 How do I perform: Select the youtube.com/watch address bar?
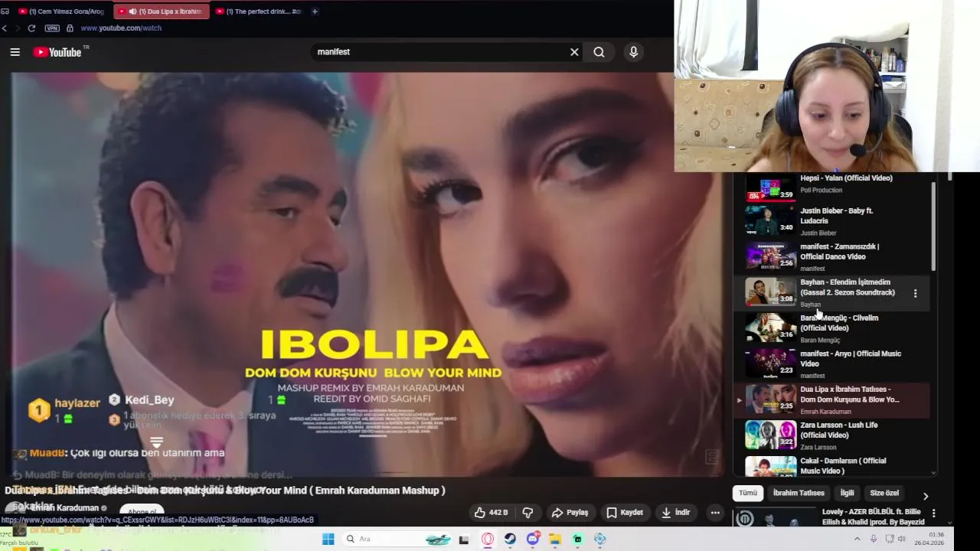coord(121,28)
